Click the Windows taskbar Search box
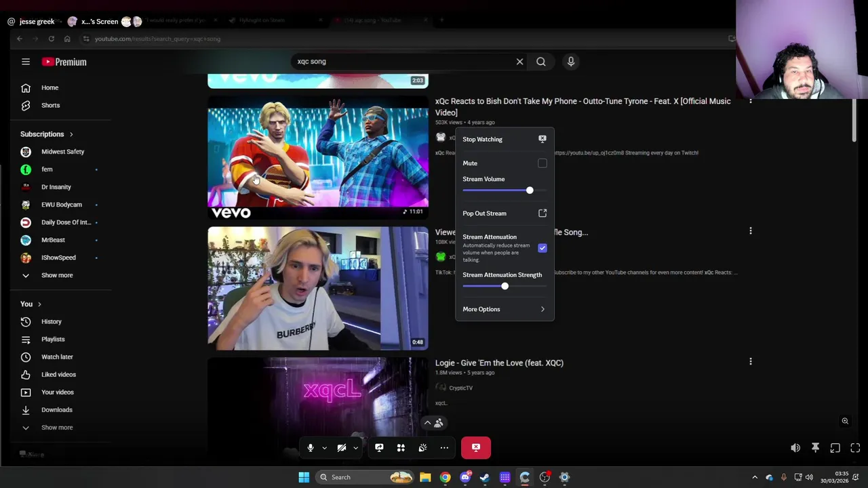 point(366,477)
